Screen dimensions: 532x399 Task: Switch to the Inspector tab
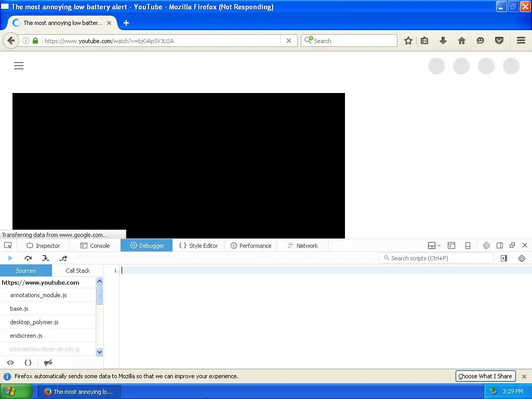(43, 246)
